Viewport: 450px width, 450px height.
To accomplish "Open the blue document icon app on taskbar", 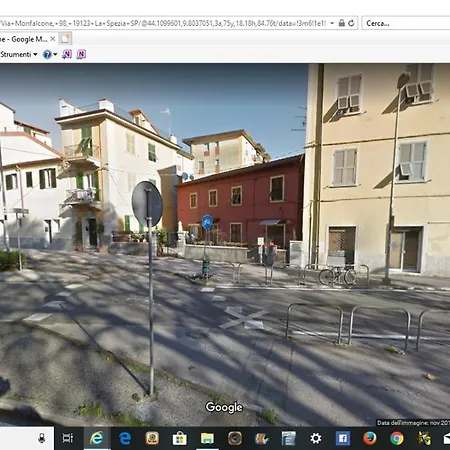I will point(289,438).
